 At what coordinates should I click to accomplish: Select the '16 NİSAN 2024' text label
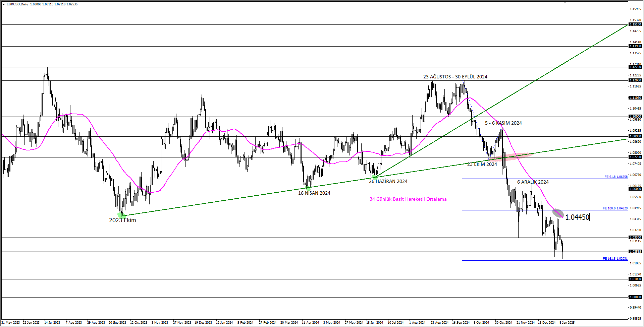click(x=314, y=193)
